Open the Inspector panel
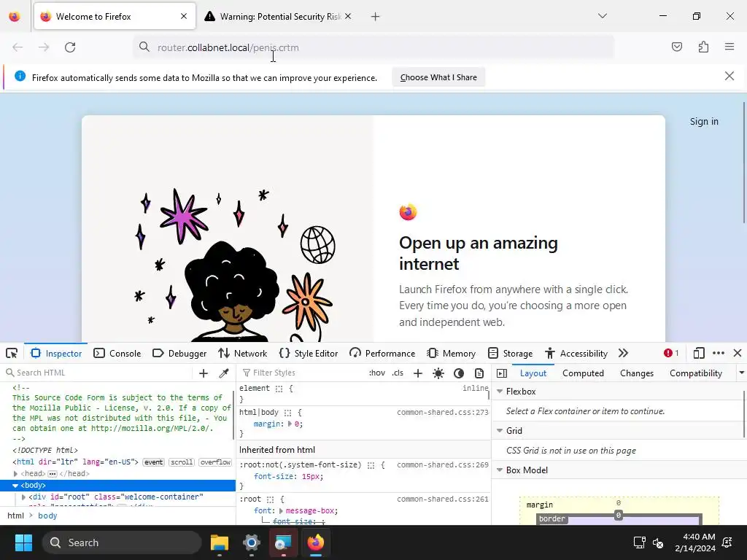 point(56,354)
